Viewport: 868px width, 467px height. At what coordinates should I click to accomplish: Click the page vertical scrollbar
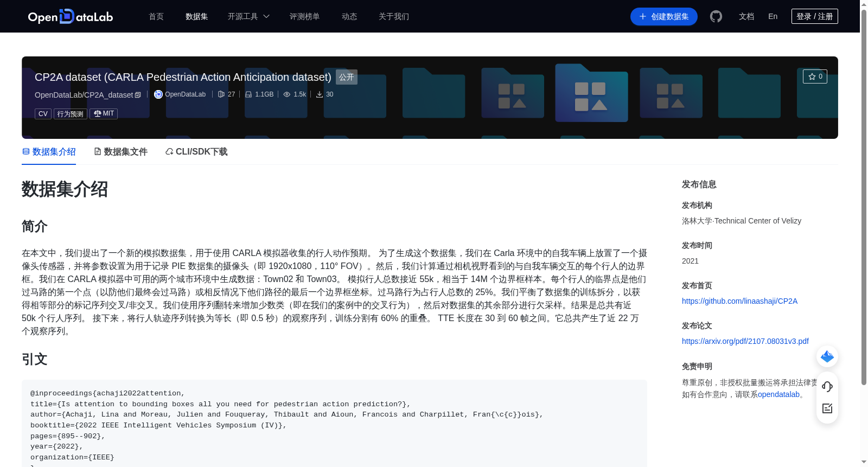tap(864, 197)
